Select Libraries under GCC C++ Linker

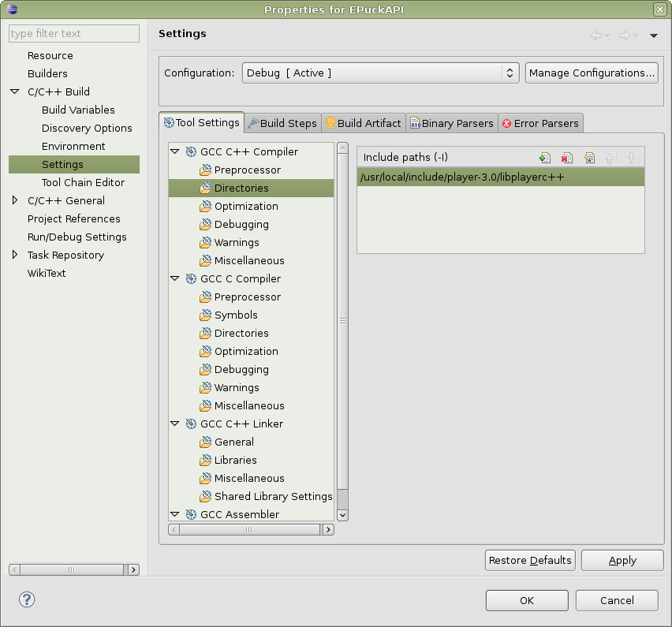coord(235,460)
